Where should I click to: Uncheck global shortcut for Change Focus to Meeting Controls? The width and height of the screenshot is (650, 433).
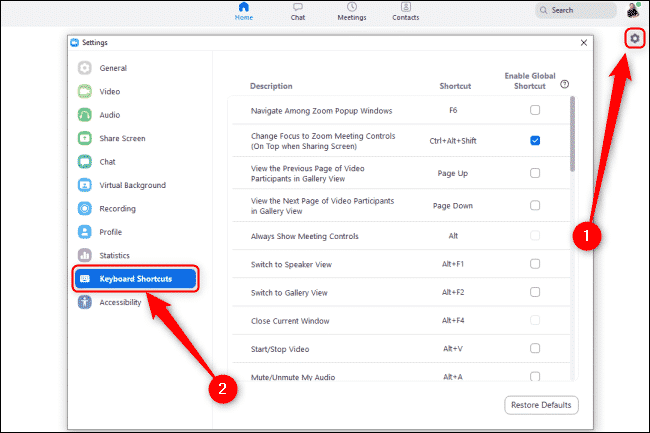click(535, 141)
